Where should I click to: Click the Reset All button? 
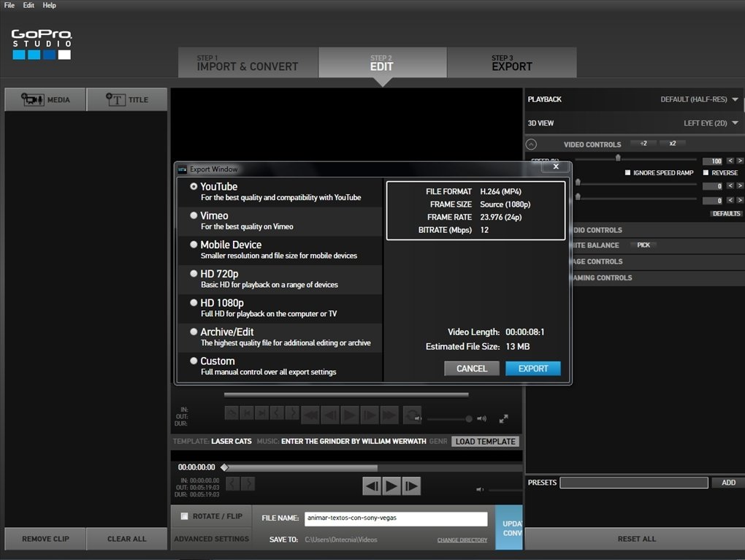point(637,539)
